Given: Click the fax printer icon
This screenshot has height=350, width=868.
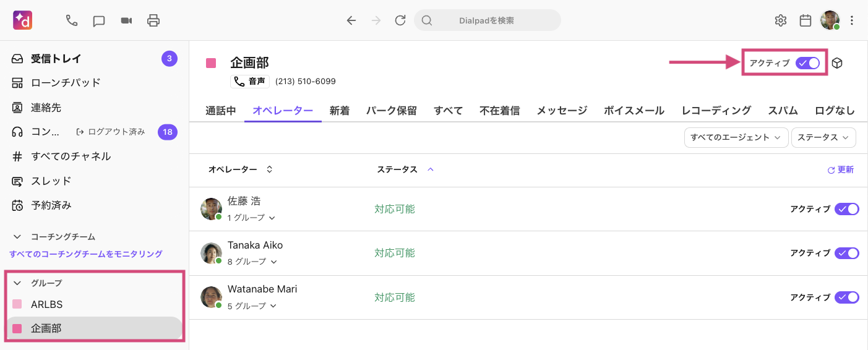Looking at the screenshot, I should click(x=153, y=20).
